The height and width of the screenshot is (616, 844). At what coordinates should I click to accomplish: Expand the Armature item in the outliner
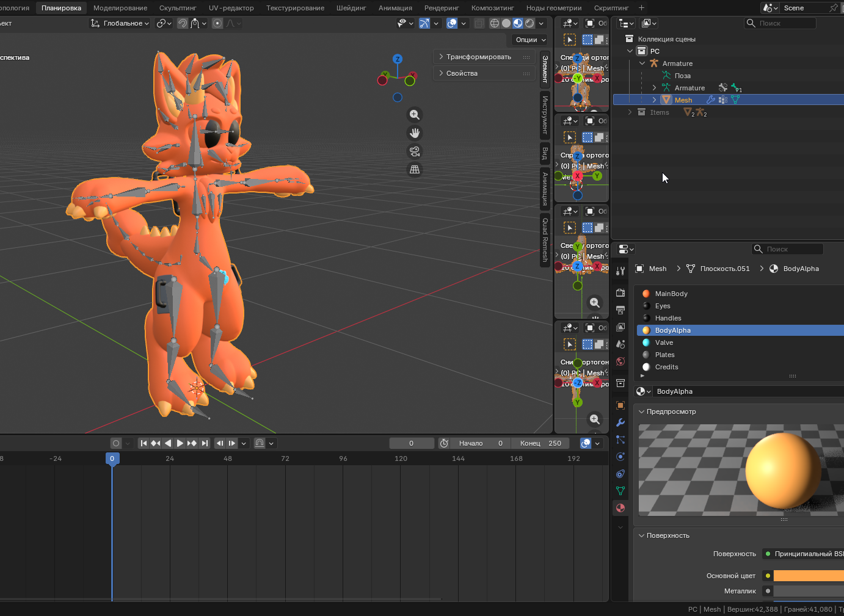coord(654,87)
